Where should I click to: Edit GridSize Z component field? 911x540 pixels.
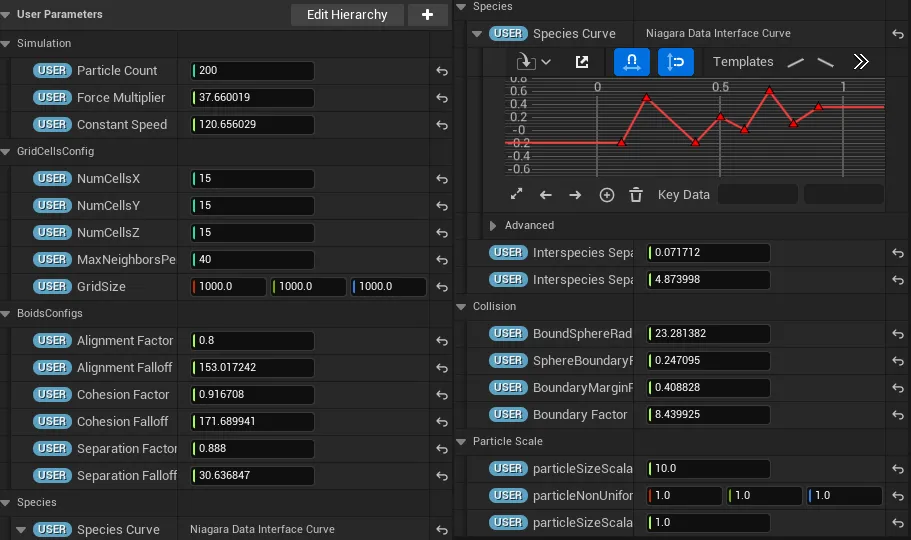[388, 287]
